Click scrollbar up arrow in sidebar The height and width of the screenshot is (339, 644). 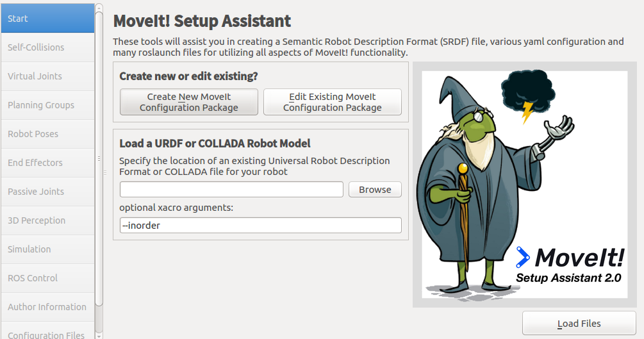(x=99, y=8)
